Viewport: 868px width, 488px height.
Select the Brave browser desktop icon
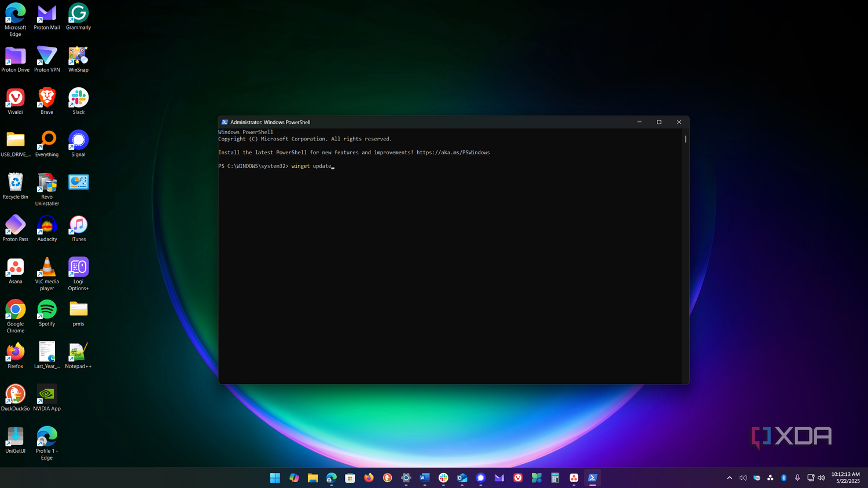click(47, 101)
